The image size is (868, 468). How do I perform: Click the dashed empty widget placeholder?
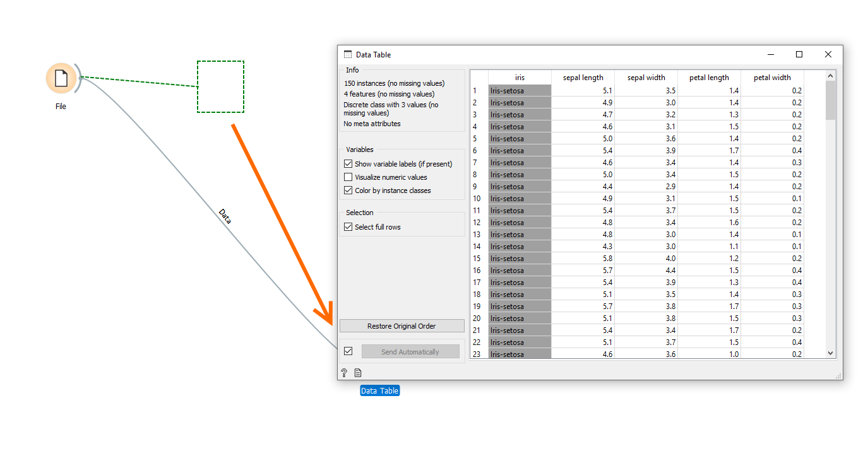(220, 86)
